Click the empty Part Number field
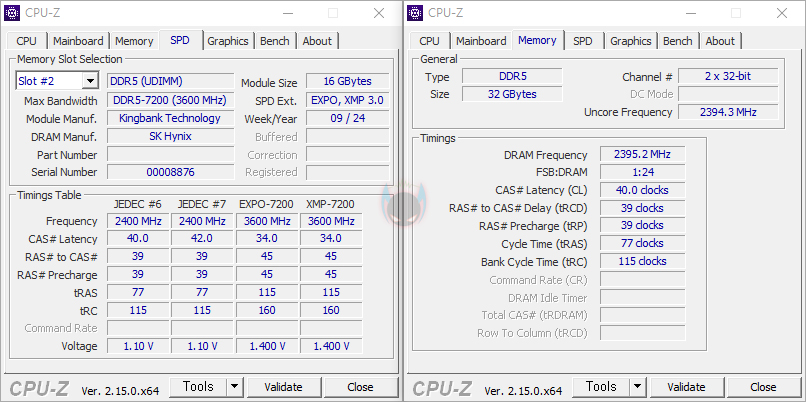This screenshot has height=402, width=806. pyautogui.click(x=171, y=154)
